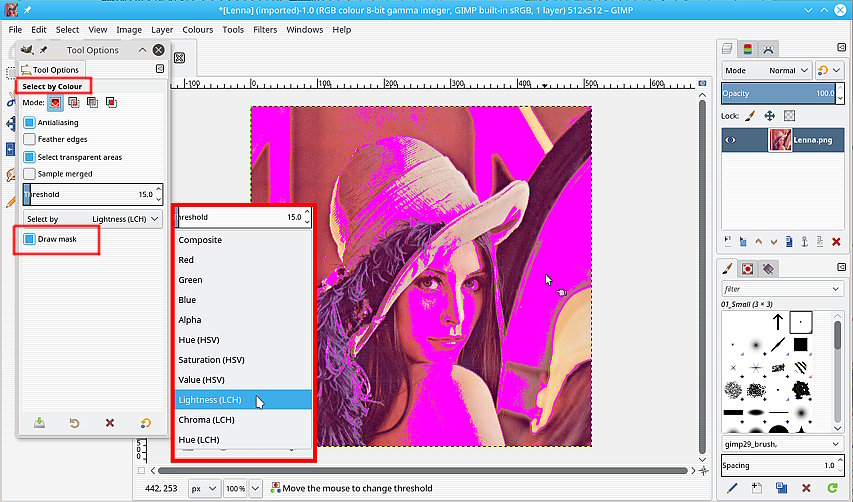Open the Select menu
The image size is (853, 502).
coord(67,29)
